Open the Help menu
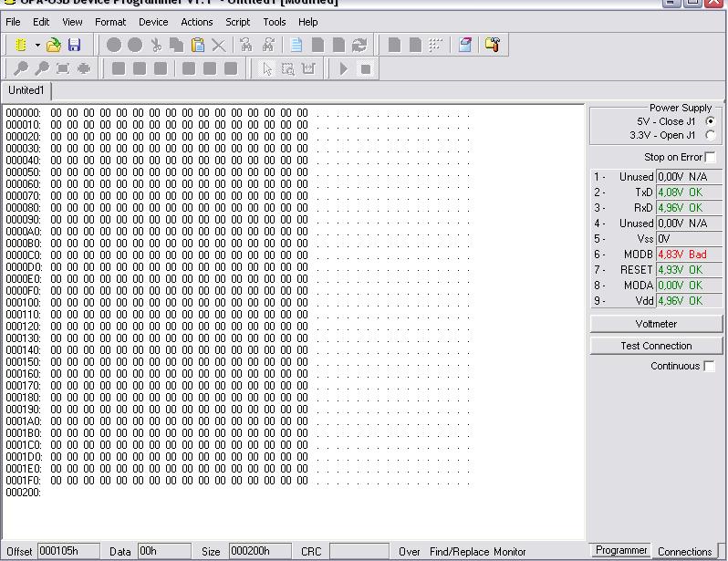 (307, 22)
